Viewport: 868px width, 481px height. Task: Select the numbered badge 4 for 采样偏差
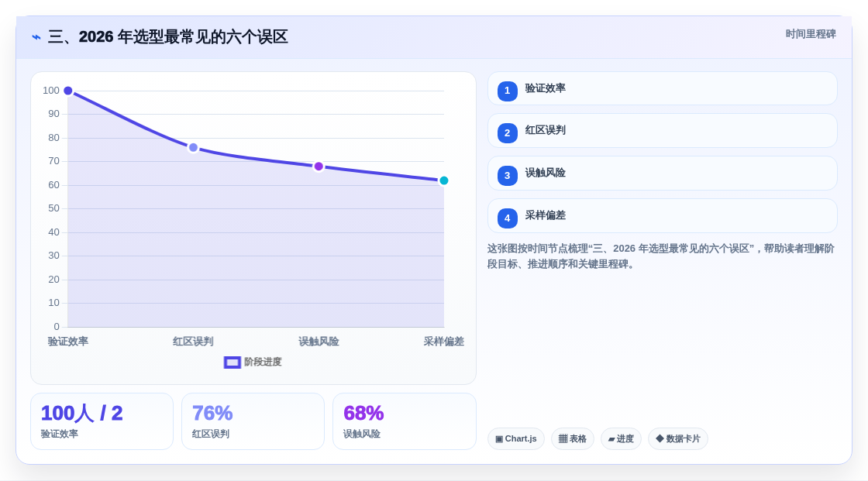coord(507,218)
